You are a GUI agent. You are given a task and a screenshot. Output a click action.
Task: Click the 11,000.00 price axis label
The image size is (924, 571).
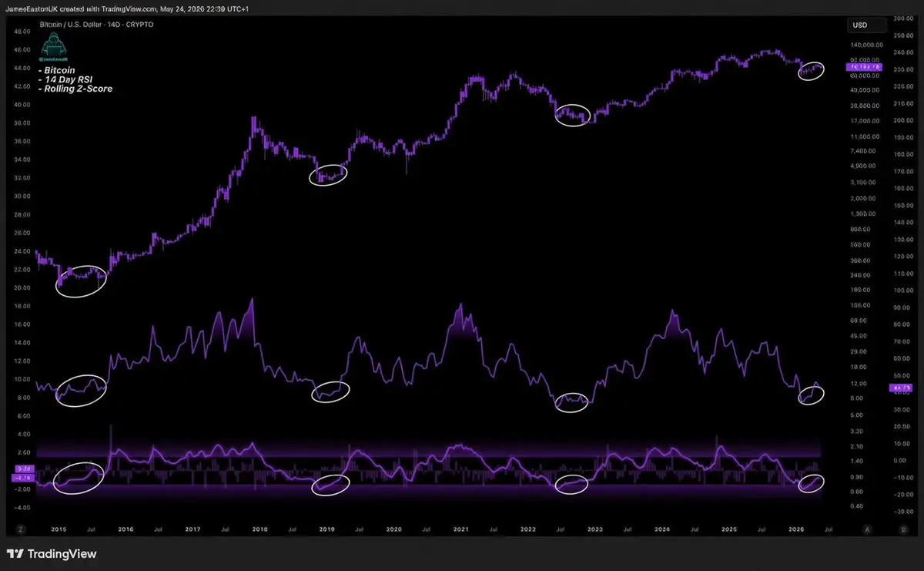tap(865, 136)
